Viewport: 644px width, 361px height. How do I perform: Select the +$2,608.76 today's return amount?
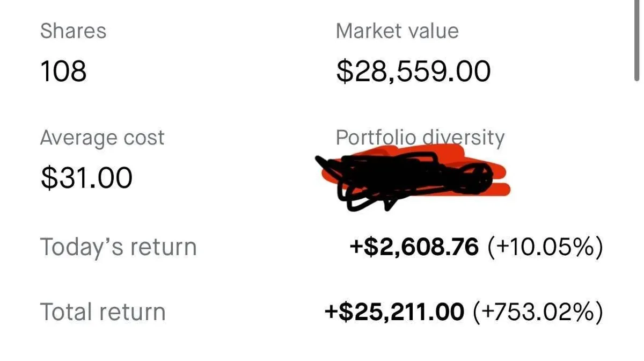(x=414, y=247)
